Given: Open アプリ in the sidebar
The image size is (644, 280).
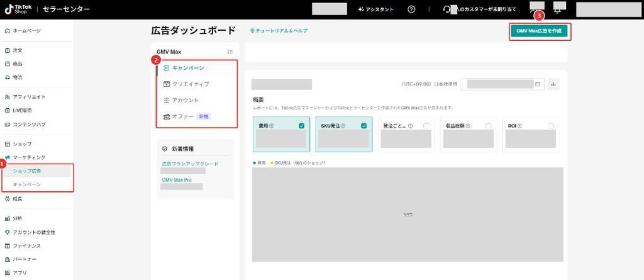Looking at the screenshot, I should tap(16, 272).
